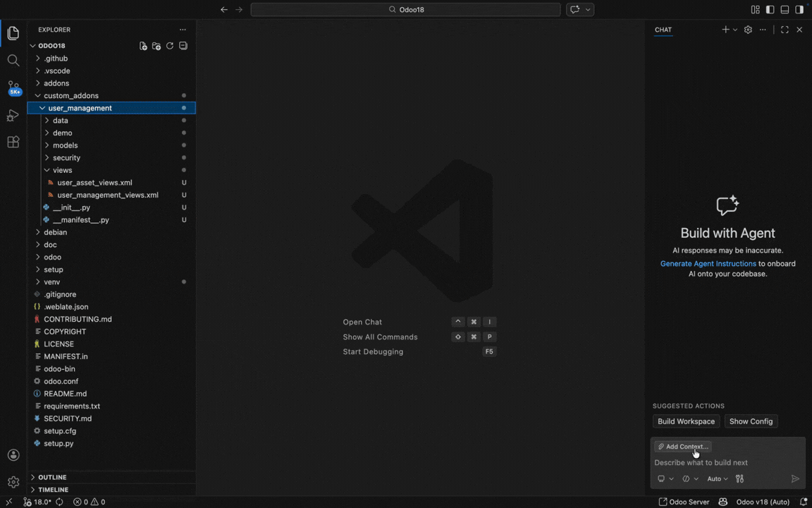
Task: Start a new chat with plus icon
Action: pos(725,30)
